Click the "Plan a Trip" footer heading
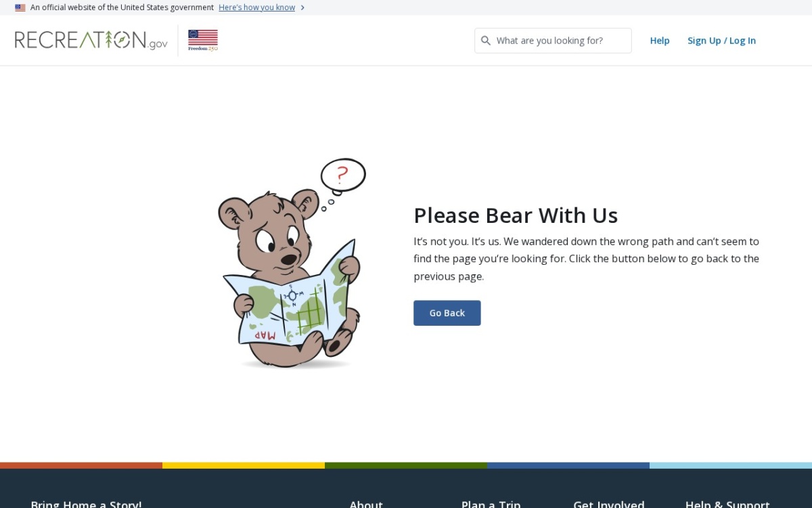 coord(491,504)
